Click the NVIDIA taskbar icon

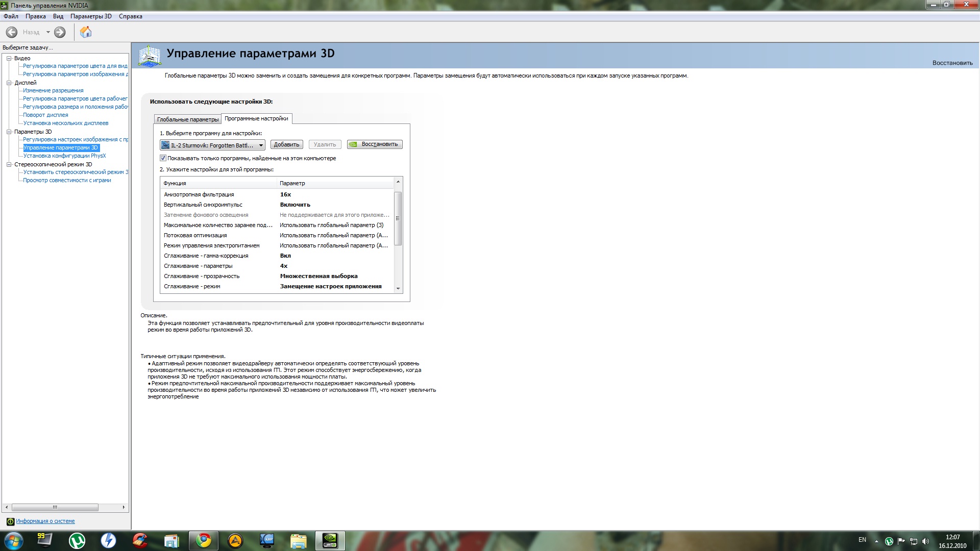[x=330, y=540]
